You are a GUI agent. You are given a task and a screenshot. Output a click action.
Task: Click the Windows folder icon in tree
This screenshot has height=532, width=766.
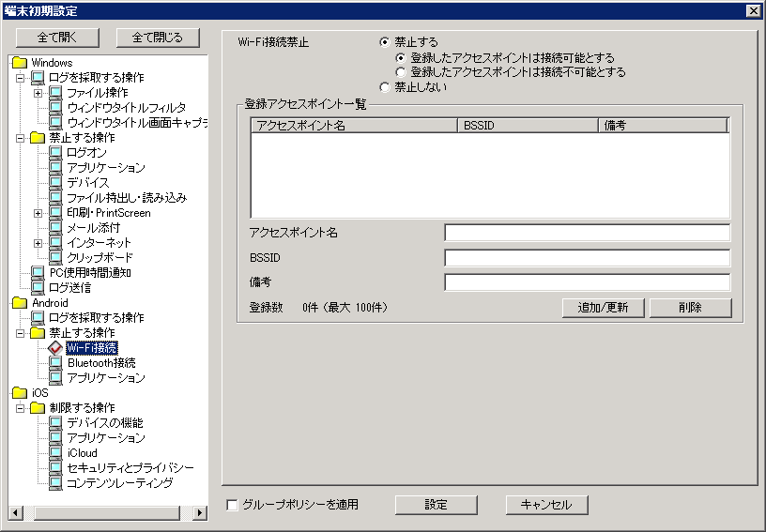click(x=20, y=63)
